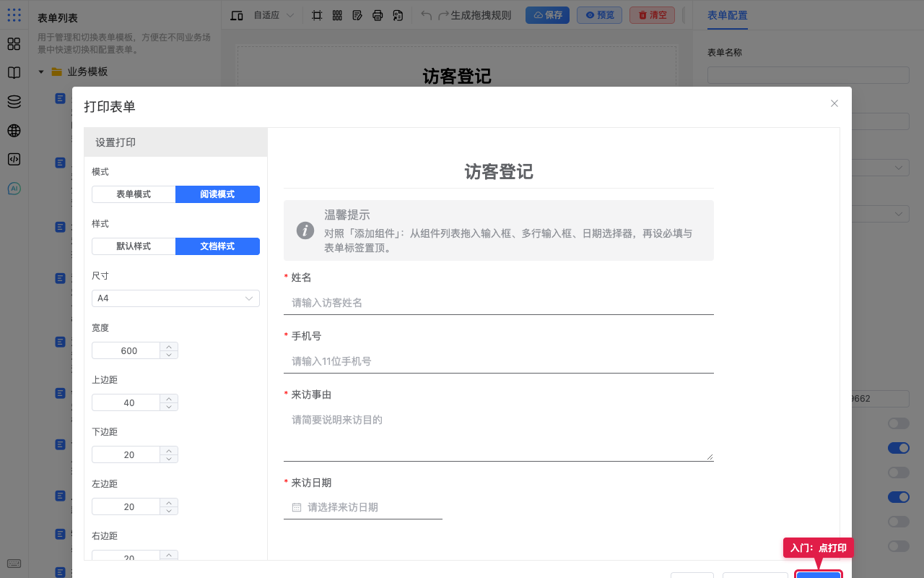Click the printer toolbar icon
The image size is (924, 578).
click(378, 15)
